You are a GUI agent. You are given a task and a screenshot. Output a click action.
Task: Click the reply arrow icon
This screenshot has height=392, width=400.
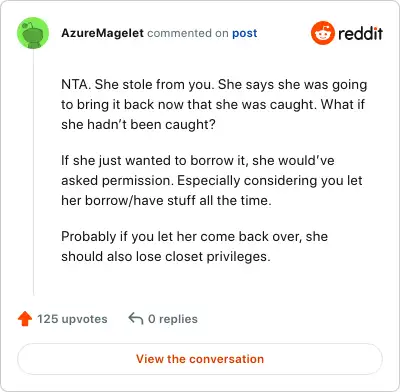(x=136, y=319)
